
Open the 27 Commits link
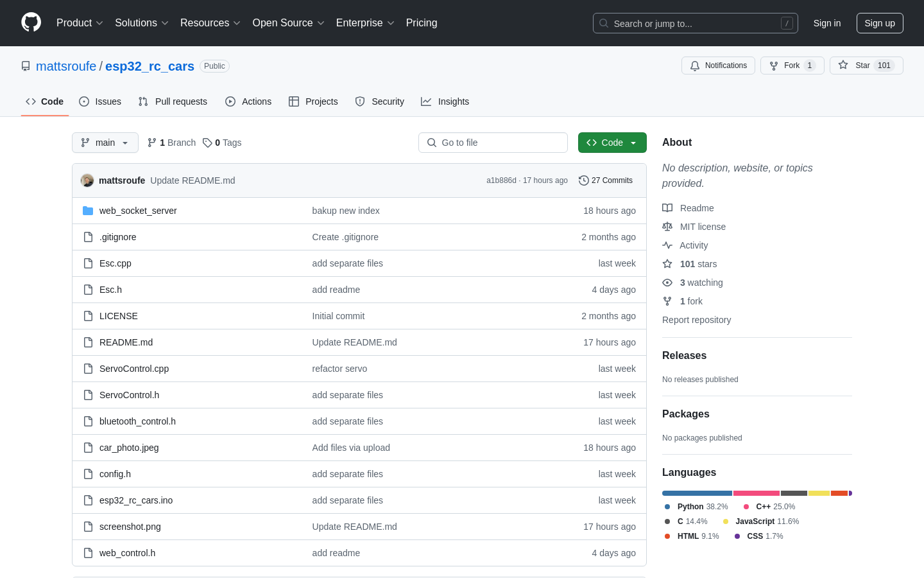coord(606,180)
